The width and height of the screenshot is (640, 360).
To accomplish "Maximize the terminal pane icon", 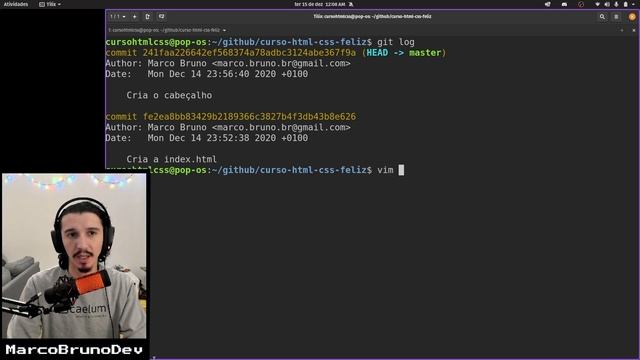I will pos(622,30).
